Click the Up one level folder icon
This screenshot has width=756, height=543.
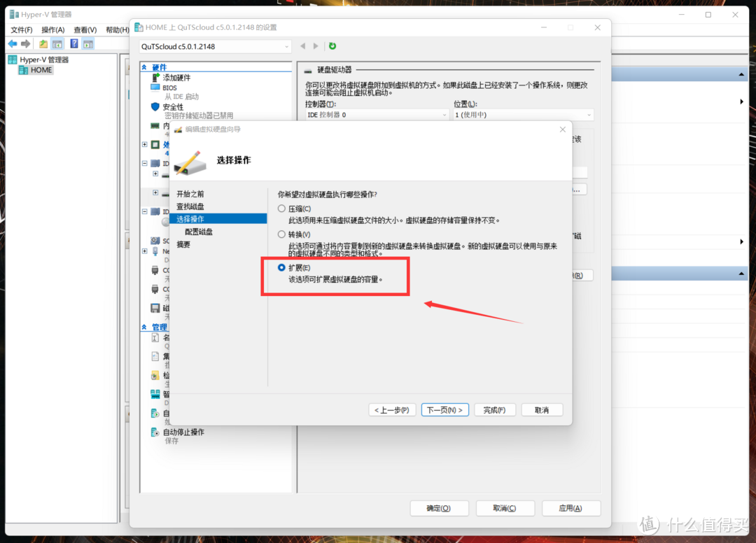43,44
